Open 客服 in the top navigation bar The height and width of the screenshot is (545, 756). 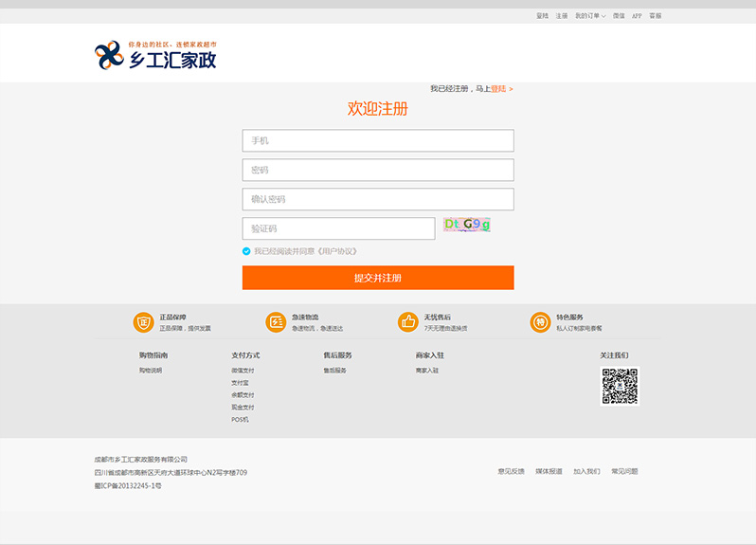pyautogui.click(x=655, y=16)
